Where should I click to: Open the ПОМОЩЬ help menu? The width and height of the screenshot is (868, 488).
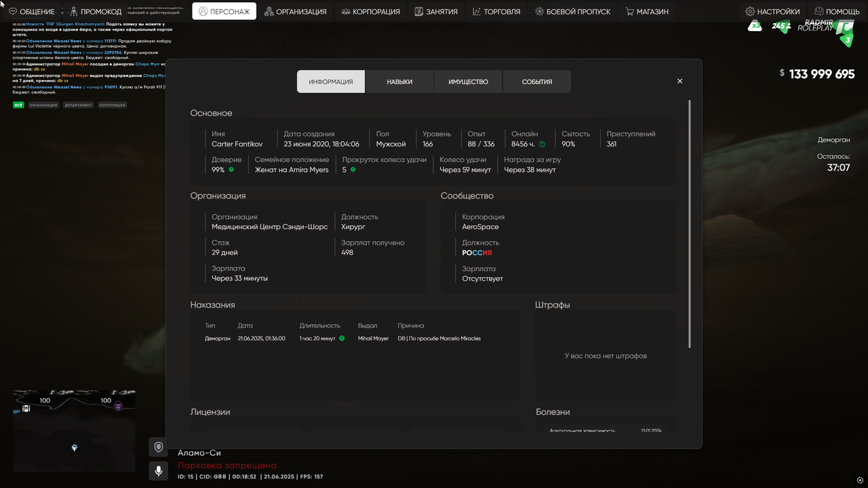tap(837, 12)
